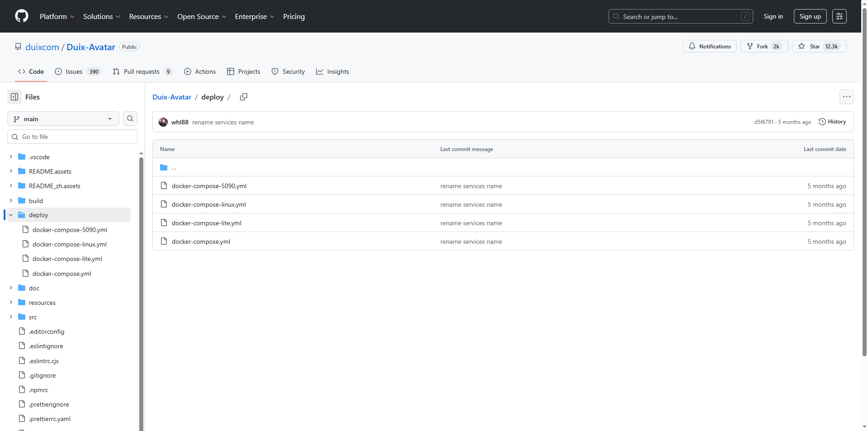Expand the Open Source menu
The image size is (868, 431).
click(202, 16)
